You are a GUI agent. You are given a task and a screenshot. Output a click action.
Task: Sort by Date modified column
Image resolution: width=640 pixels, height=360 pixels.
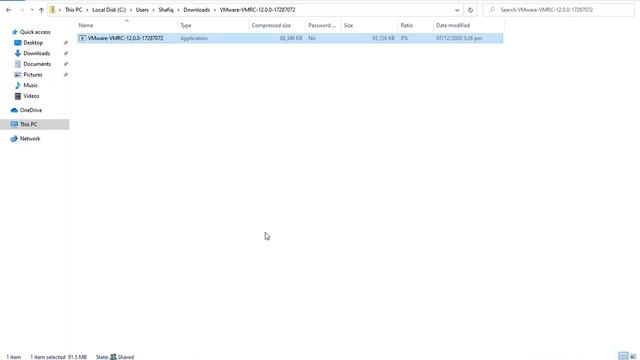point(453,25)
